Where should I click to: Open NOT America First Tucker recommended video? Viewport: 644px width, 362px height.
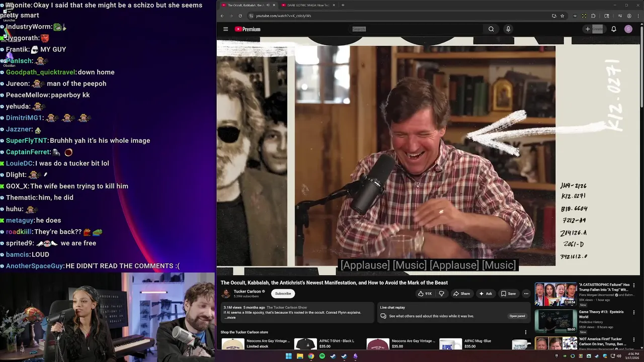click(555, 343)
